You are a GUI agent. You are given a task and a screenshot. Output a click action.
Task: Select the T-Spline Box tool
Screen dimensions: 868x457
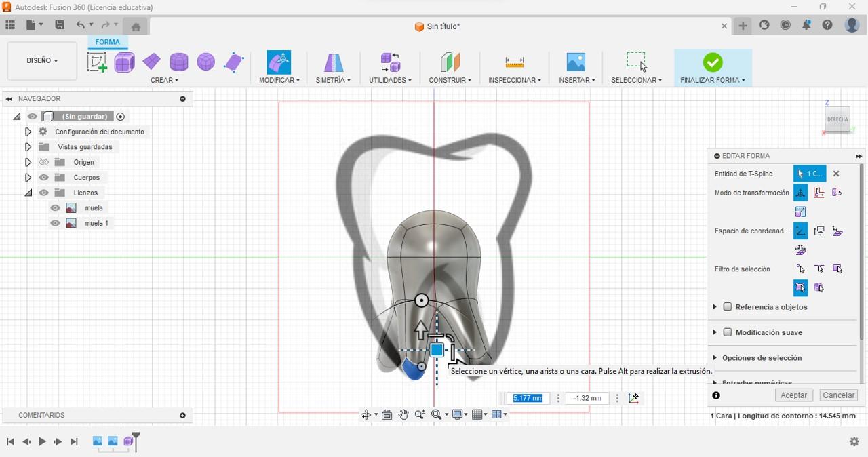point(124,62)
